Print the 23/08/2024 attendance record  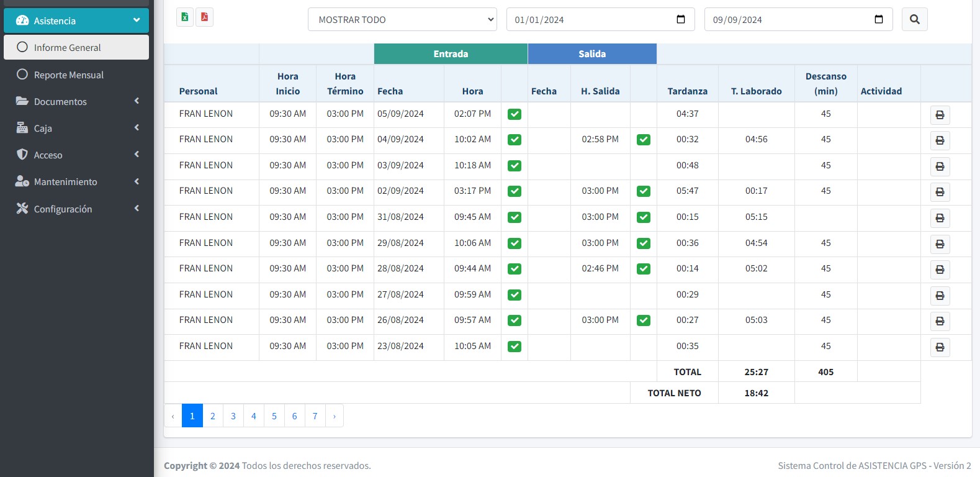coord(940,347)
